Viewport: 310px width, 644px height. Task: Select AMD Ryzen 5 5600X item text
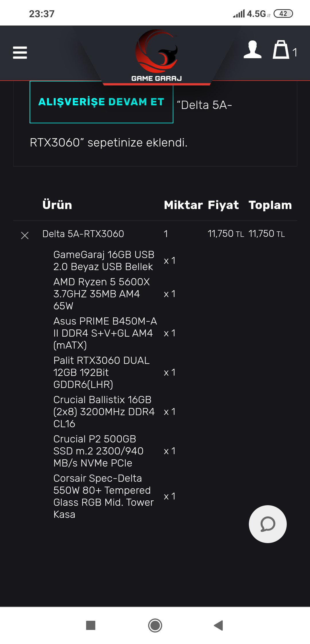102,294
